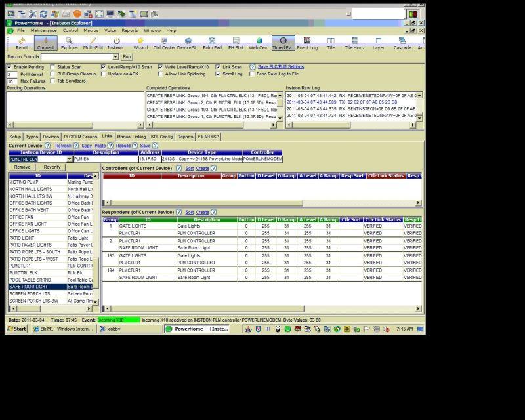Image resolution: width=525 pixels, height=420 pixels.
Task: Enable the Tab Scrollbars checkbox
Action: coord(52,81)
